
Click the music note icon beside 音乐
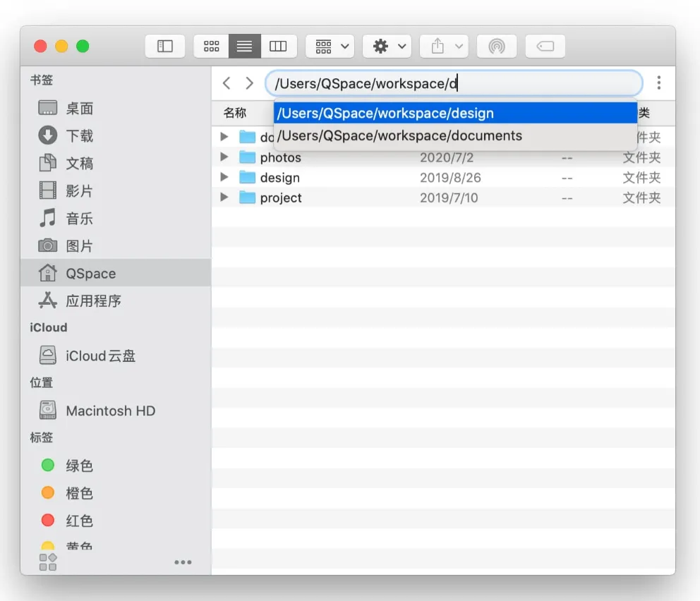tap(48, 218)
